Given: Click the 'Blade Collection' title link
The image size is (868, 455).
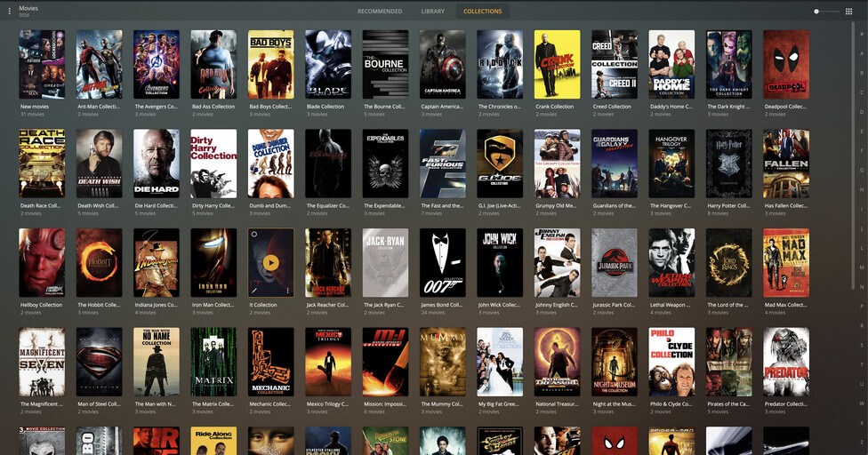Looking at the screenshot, I should [x=325, y=107].
